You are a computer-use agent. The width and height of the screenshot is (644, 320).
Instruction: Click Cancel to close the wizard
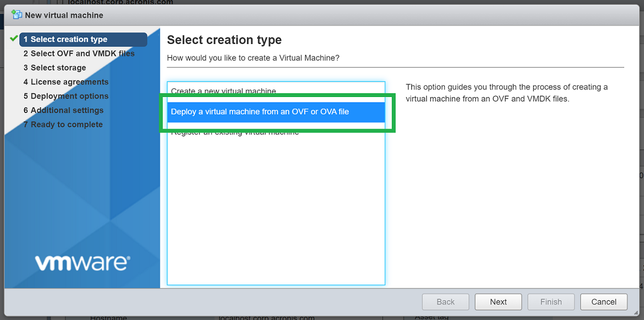604,302
